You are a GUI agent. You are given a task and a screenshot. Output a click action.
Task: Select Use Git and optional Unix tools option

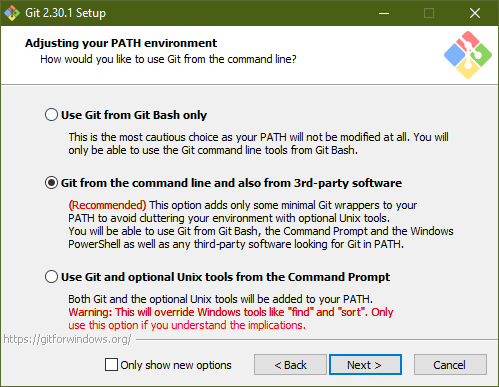pyautogui.click(x=51, y=277)
